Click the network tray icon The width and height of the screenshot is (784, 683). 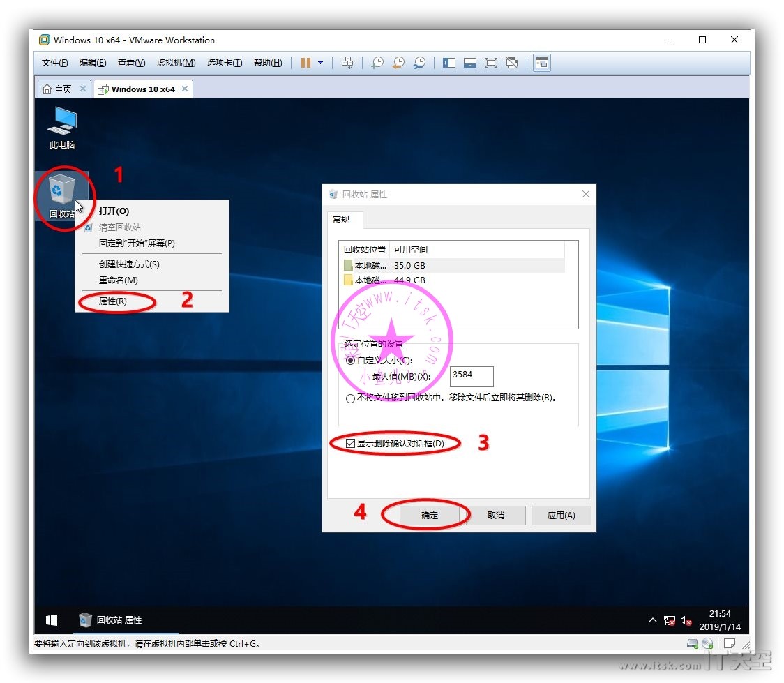[x=670, y=621]
